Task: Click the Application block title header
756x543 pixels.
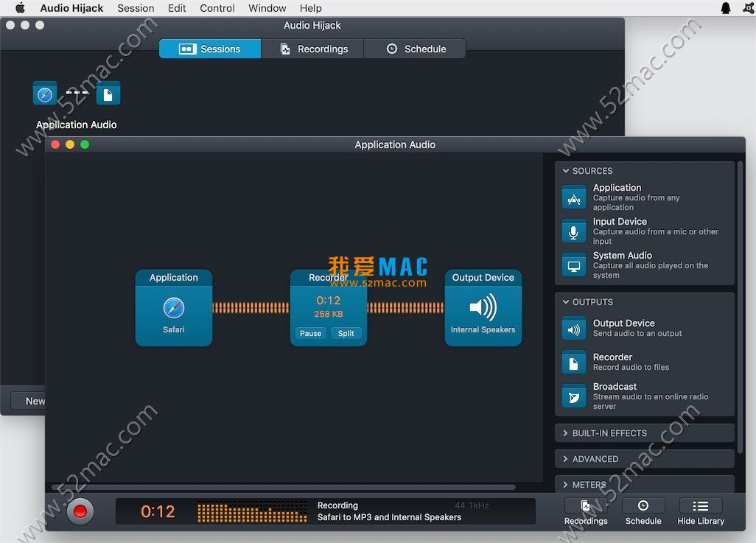Action: click(x=174, y=278)
